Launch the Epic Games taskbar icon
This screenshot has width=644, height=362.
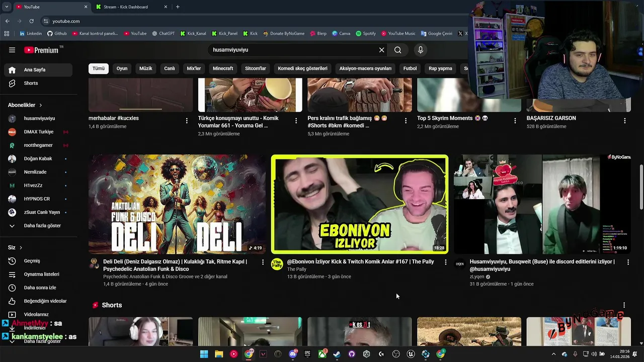click(307, 354)
